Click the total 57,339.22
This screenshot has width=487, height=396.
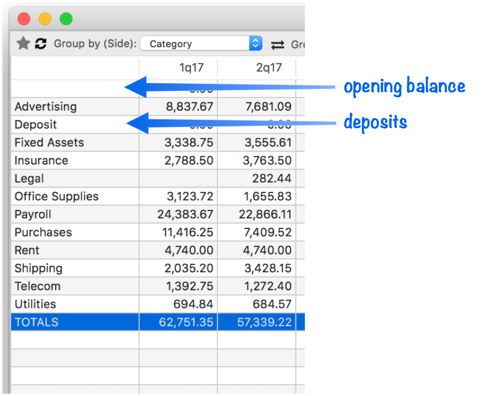[x=264, y=322]
